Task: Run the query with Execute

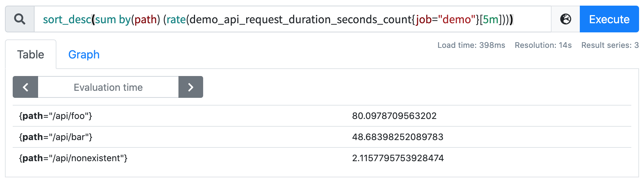Action: coord(609,19)
